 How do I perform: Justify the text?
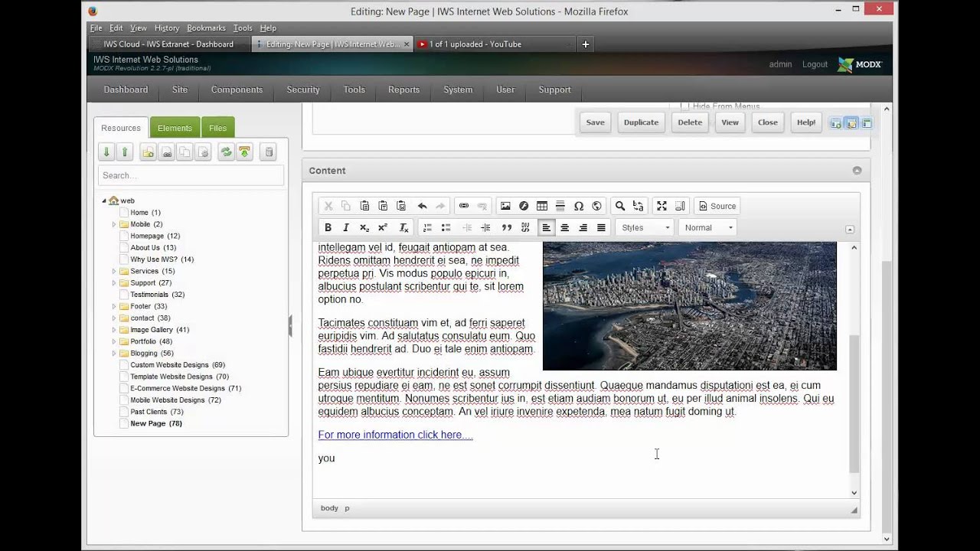coord(602,227)
